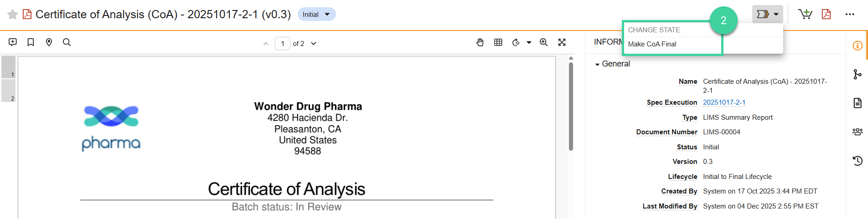The width and height of the screenshot is (868, 219).
Task: Open the workflow change state menu
Action: point(767,15)
